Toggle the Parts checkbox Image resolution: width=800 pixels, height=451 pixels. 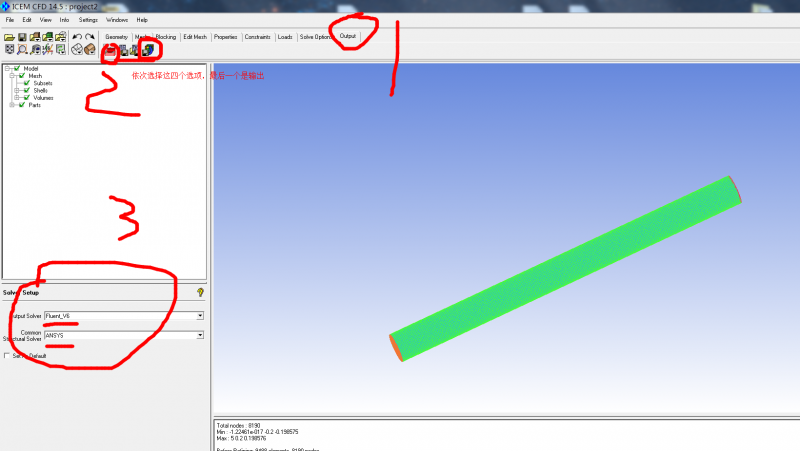(22, 105)
